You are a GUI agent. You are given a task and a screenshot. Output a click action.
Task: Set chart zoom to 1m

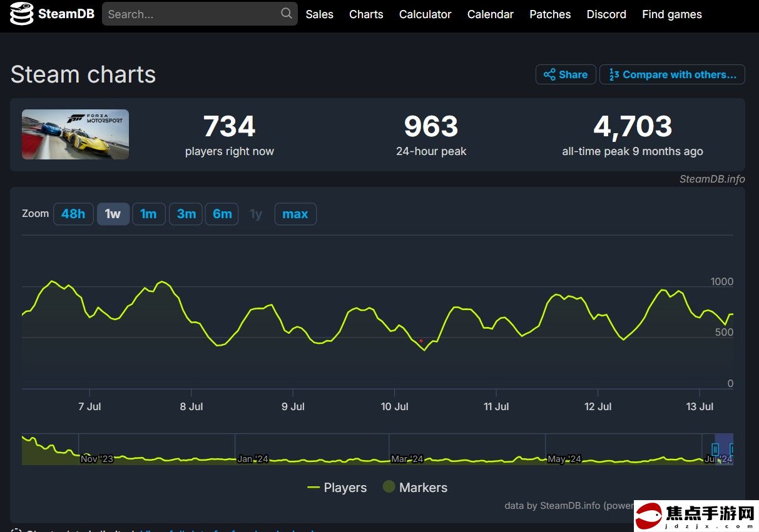[x=148, y=214]
